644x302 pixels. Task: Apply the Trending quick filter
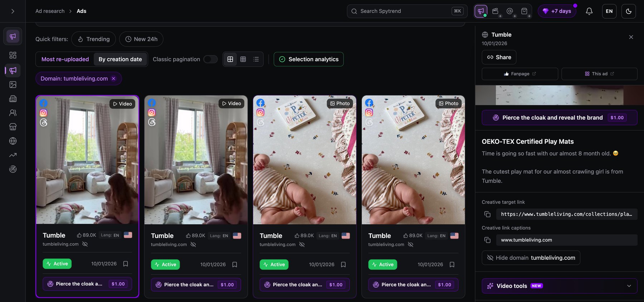93,39
